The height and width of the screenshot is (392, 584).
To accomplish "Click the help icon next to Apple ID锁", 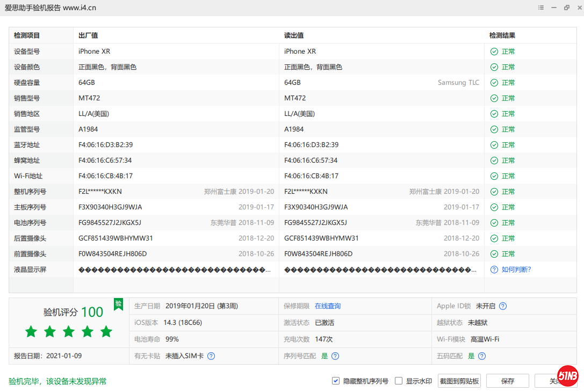I will [503, 306].
